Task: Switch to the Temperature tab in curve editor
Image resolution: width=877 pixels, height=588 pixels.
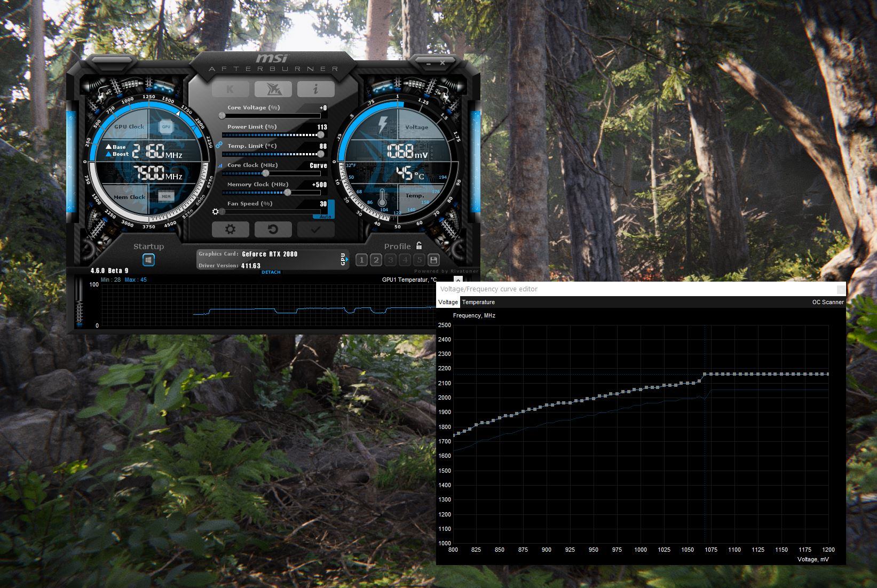Action: tap(478, 302)
